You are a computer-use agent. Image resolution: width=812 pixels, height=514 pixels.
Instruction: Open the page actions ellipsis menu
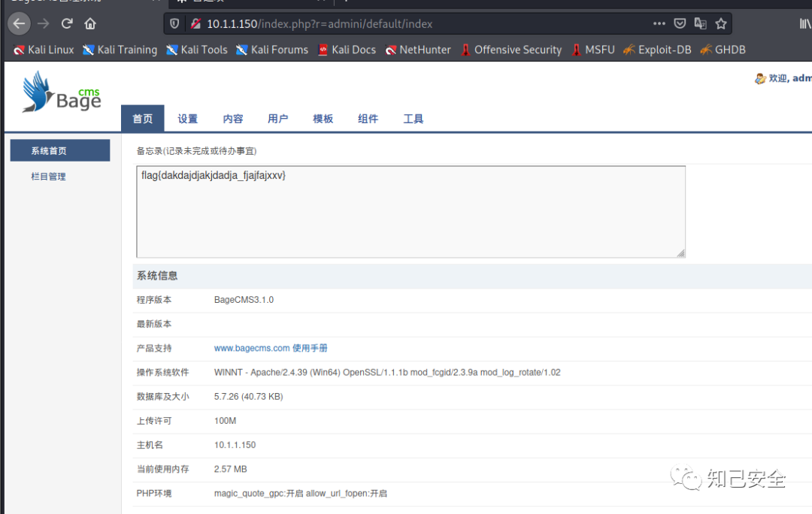(x=659, y=23)
